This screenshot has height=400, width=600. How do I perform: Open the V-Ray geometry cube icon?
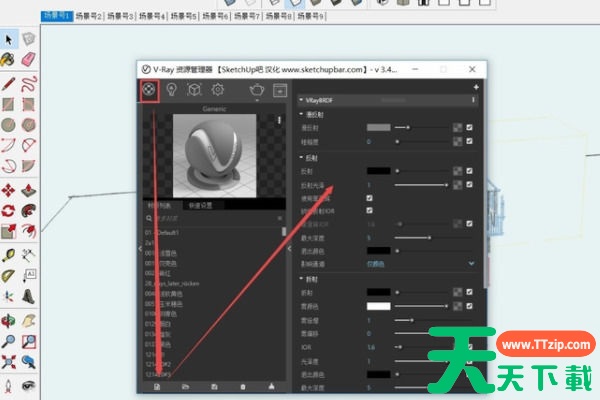pyautogui.click(x=194, y=90)
